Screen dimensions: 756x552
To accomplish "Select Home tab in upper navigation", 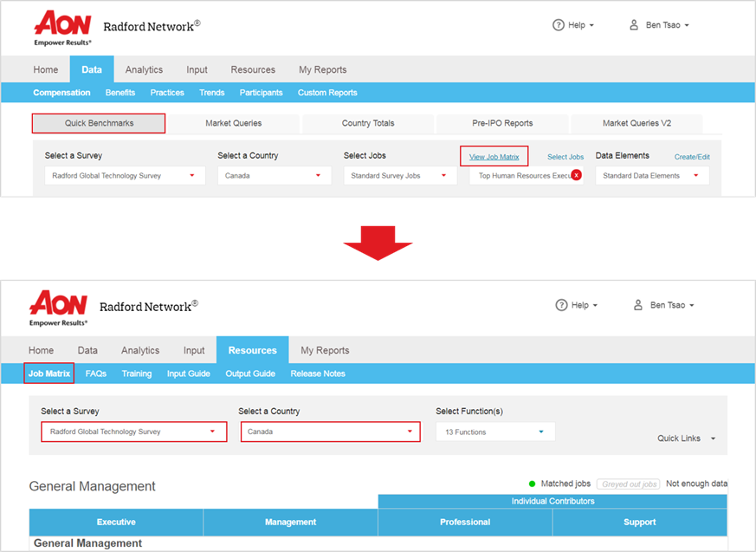I will coord(46,69).
